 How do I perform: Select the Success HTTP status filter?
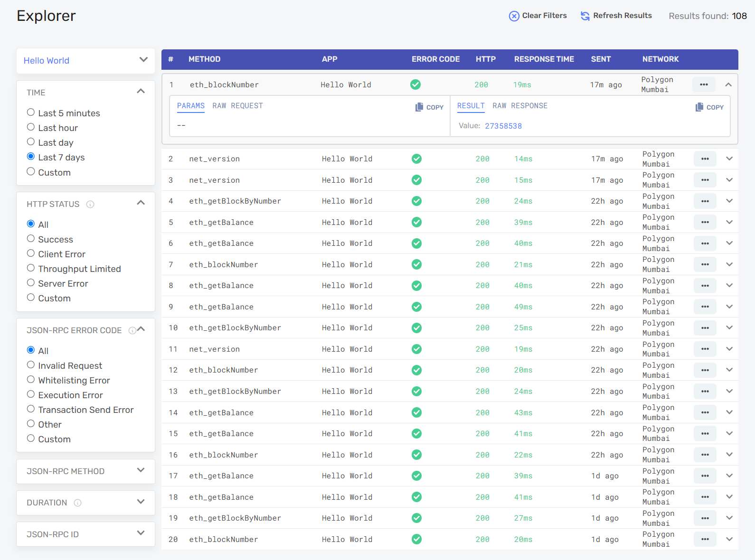point(31,239)
